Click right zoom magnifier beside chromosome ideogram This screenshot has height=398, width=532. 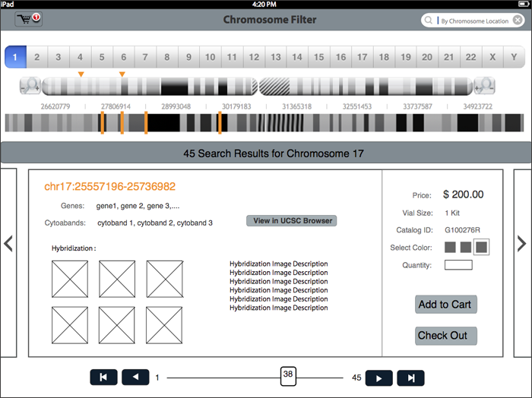pos(484,86)
